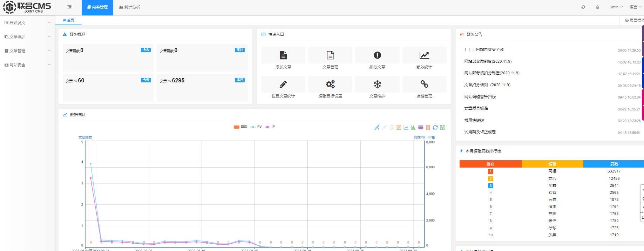Open announcement 试用期及转正规定

click(x=480, y=132)
